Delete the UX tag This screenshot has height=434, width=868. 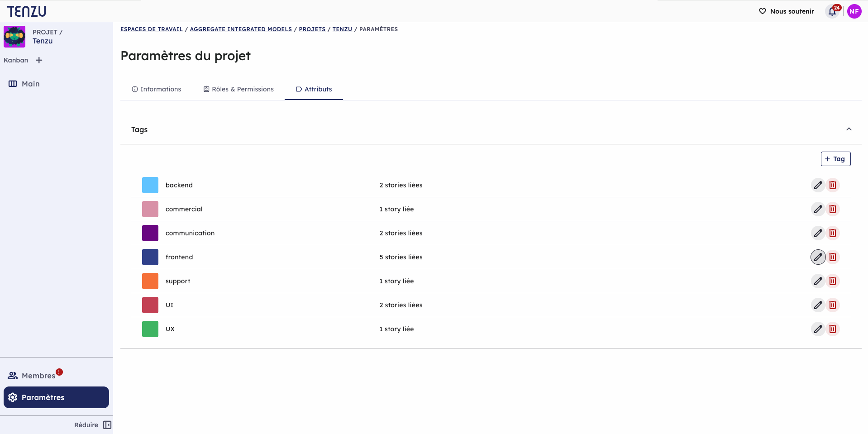point(833,329)
